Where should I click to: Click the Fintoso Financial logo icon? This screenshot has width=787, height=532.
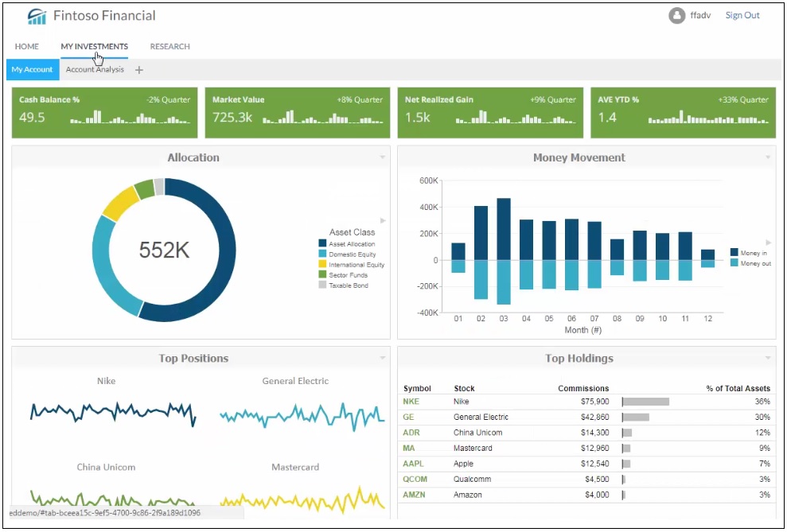(37, 16)
